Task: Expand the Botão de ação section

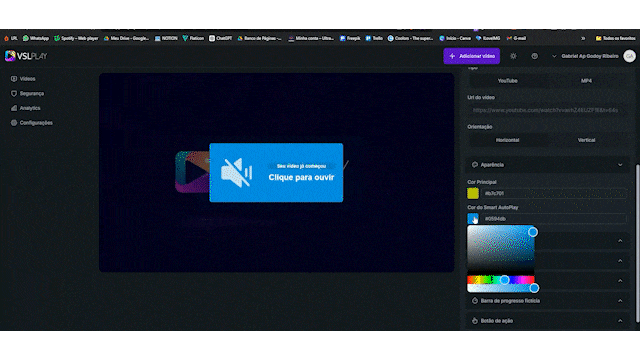Action: [x=547, y=321]
